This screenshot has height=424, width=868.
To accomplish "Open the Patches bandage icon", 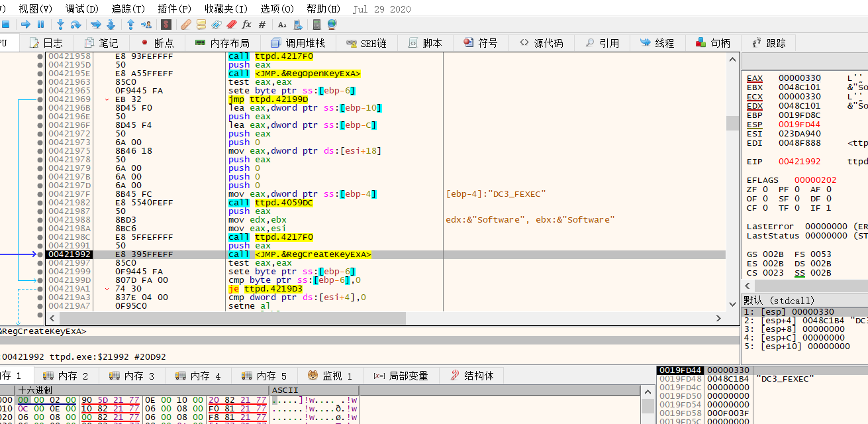I will (186, 25).
